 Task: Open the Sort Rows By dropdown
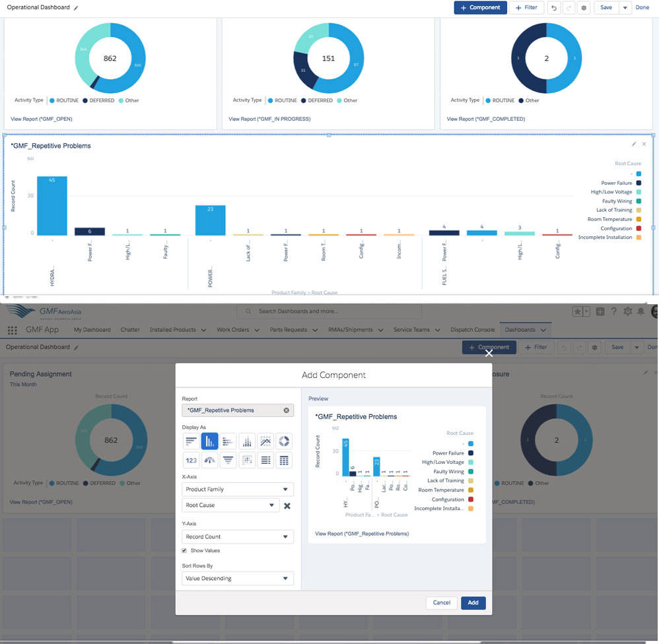pyautogui.click(x=237, y=578)
